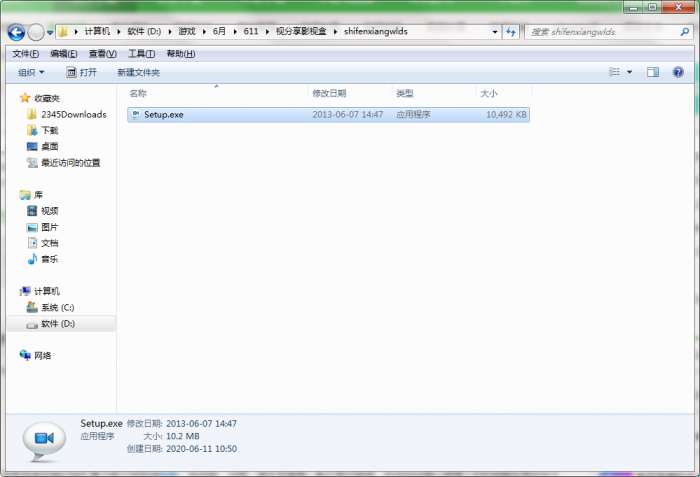This screenshot has height=477, width=700.
Task: Open the 编辑(E) menu
Action: [64, 54]
